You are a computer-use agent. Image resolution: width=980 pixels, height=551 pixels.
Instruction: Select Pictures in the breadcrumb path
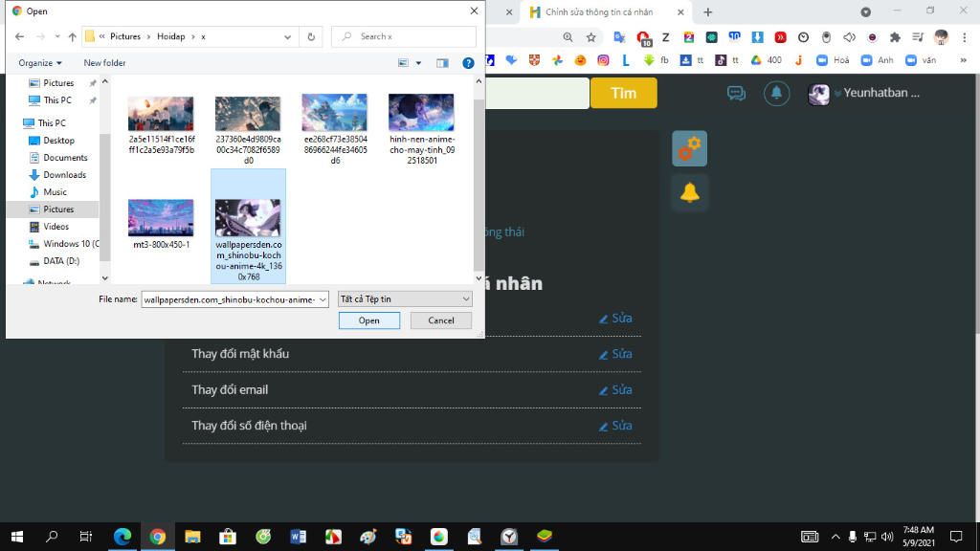125,37
